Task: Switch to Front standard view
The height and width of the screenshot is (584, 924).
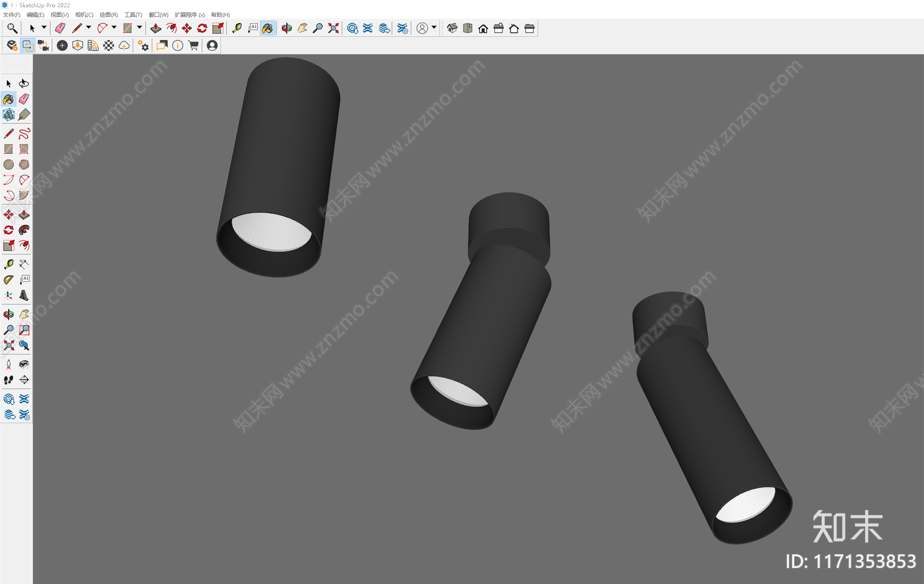Action: pos(483,28)
